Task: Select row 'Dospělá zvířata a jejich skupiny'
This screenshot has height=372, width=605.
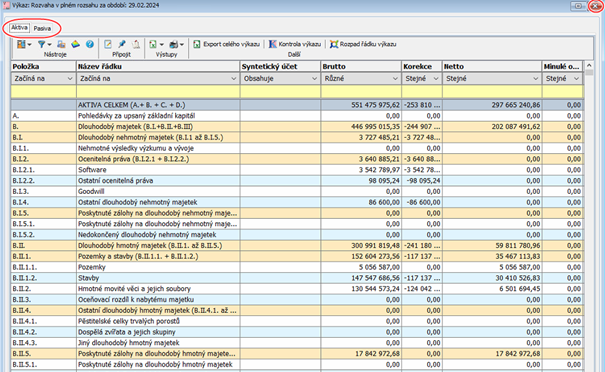Action: point(297,332)
